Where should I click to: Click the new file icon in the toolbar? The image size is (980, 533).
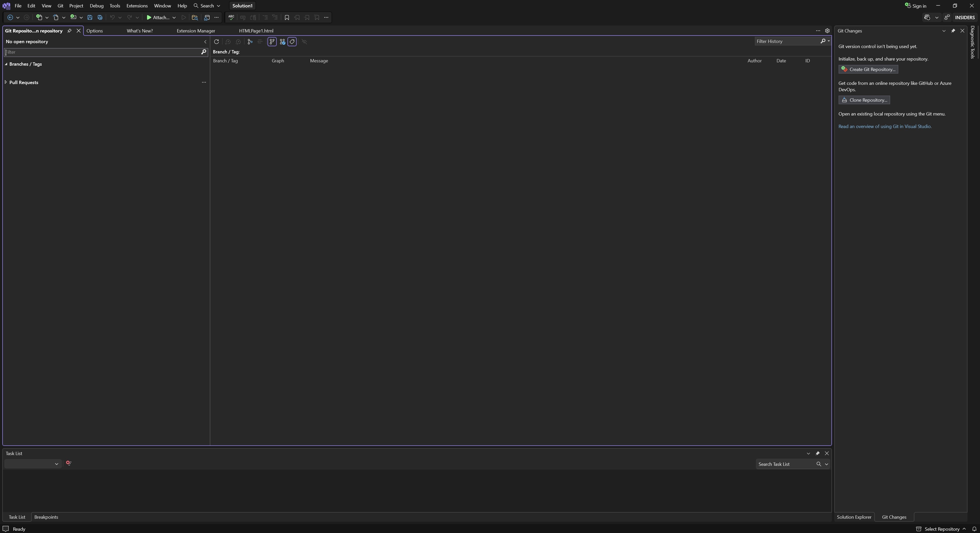(40, 17)
